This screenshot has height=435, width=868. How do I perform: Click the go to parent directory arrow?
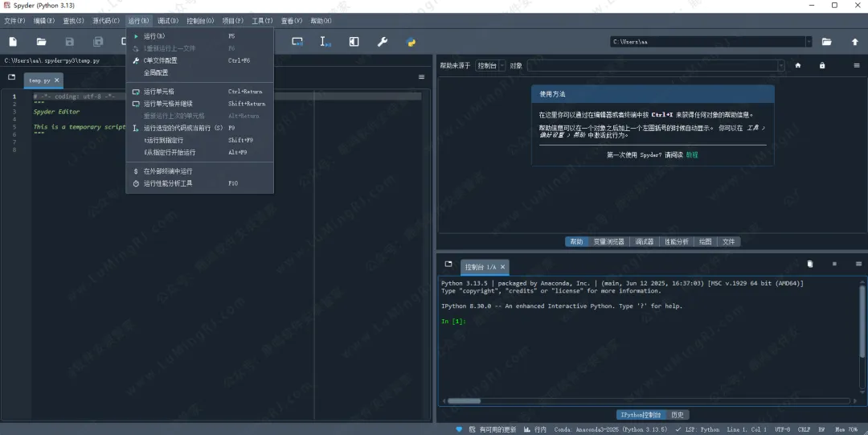(854, 42)
